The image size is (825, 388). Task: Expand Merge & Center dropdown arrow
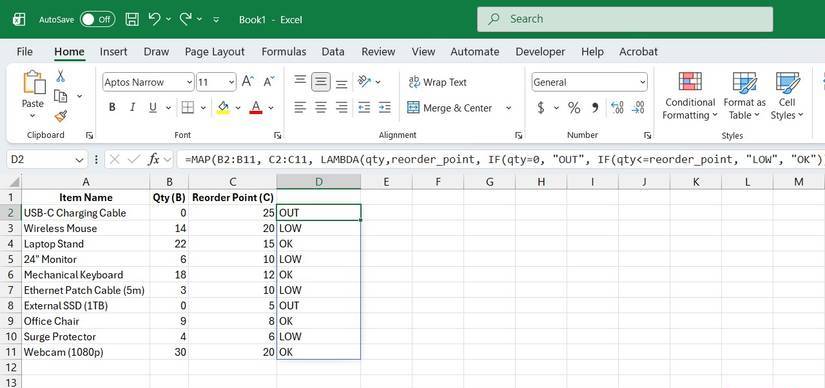pos(508,108)
